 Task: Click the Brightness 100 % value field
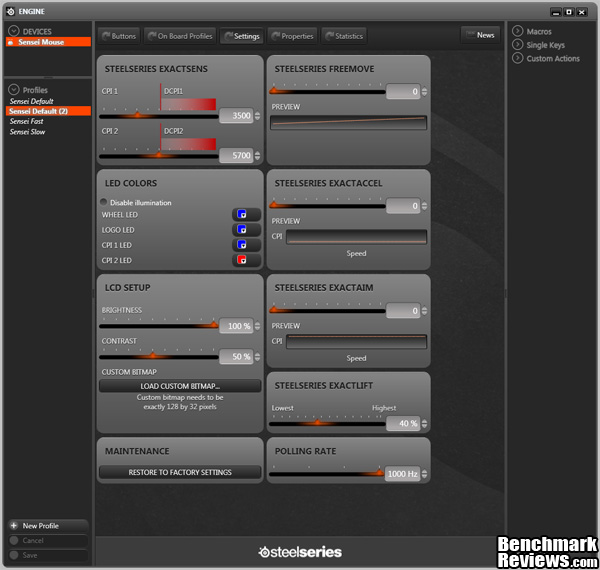[236, 326]
